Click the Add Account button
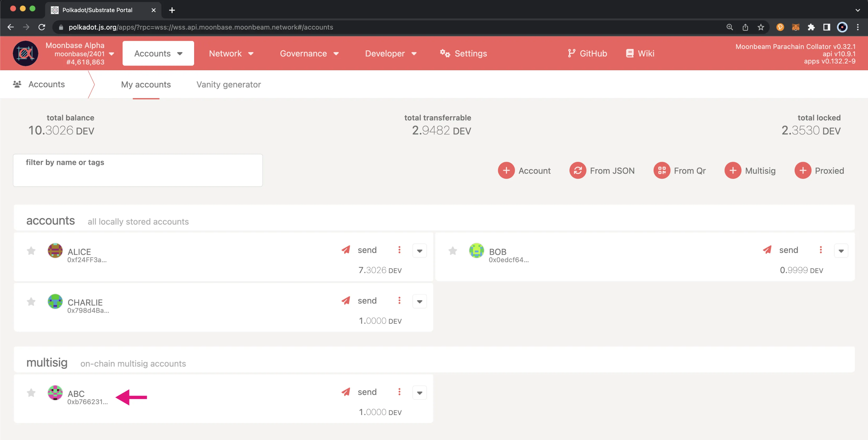Viewport: 868px width, 440px height. click(x=506, y=170)
